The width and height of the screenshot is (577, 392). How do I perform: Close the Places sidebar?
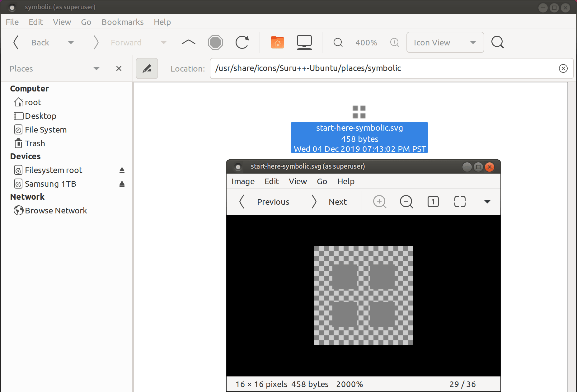click(x=119, y=68)
